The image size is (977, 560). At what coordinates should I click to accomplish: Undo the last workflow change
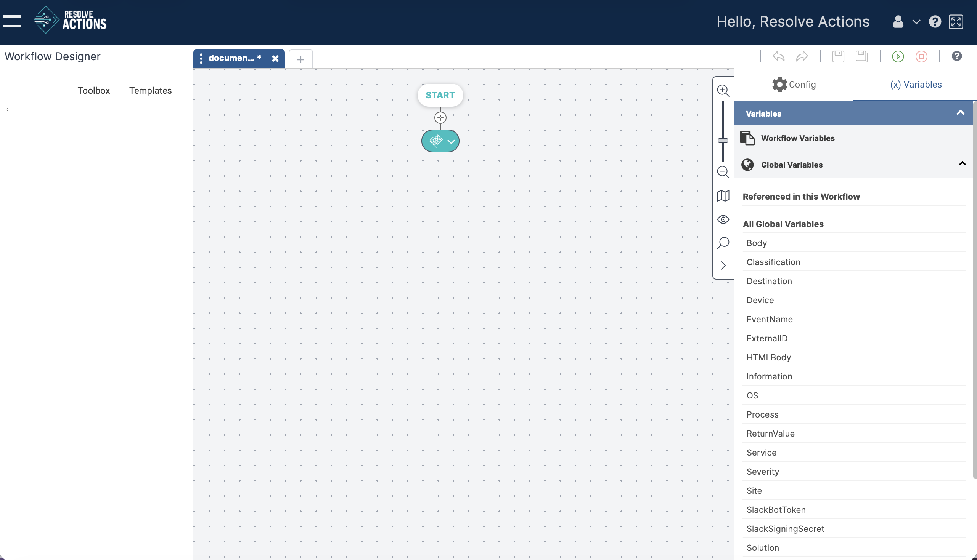click(x=779, y=56)
